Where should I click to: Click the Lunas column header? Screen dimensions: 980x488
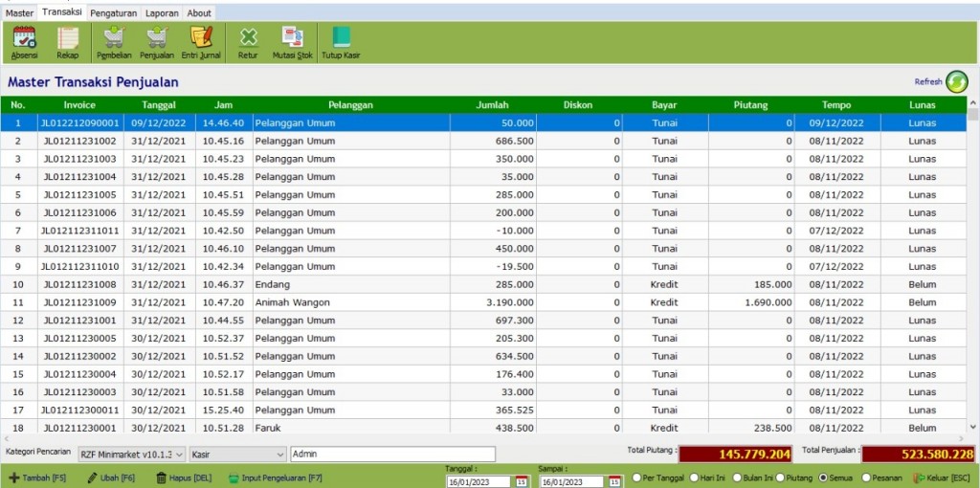coord(923,105)
